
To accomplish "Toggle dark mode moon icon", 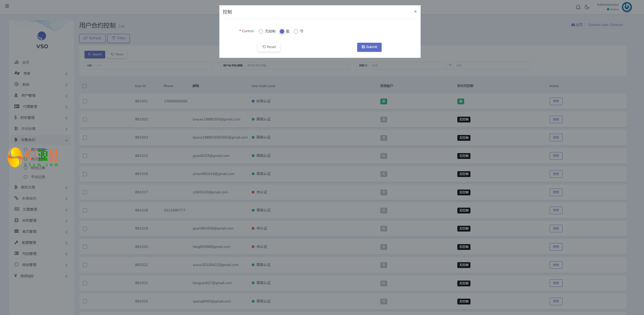I will click(587, 7).
